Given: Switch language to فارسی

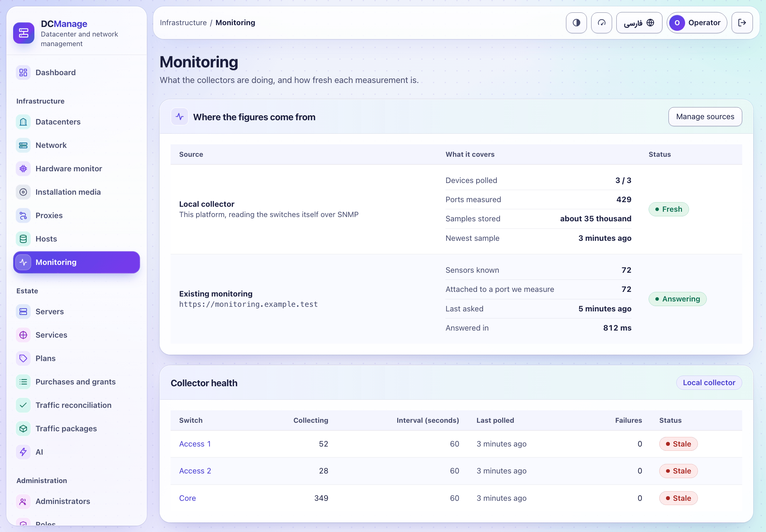Looking at the screenshot, I should [x=639, y=23].
